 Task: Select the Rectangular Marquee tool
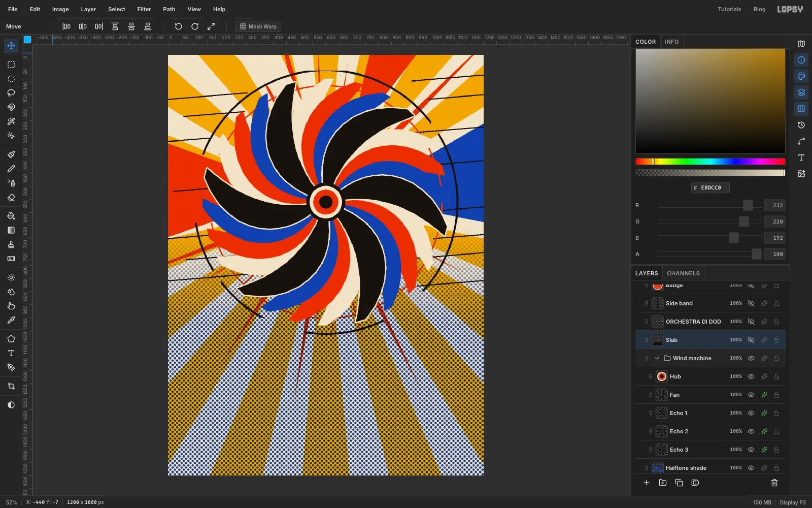click(11, 65)
